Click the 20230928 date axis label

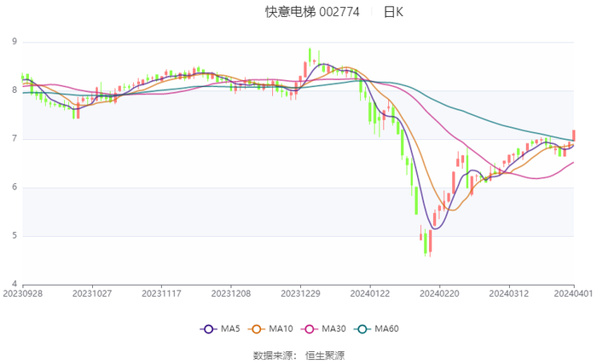22,293
